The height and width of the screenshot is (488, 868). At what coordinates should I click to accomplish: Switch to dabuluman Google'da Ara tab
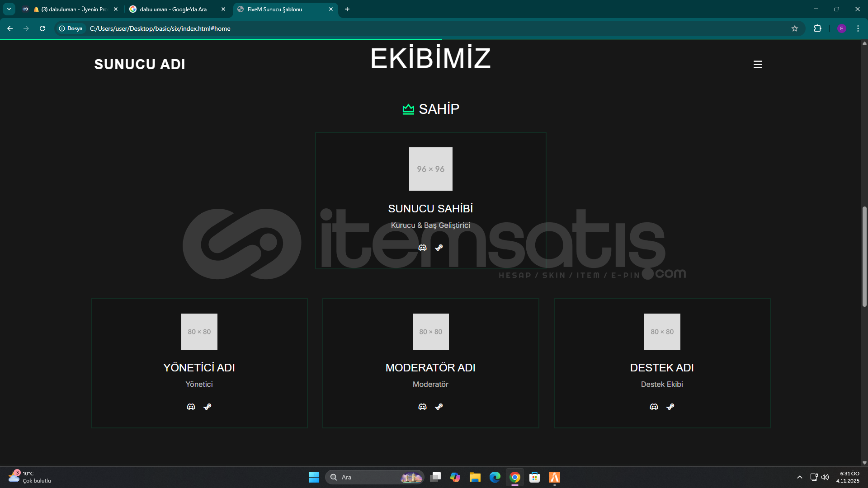click(173, 9)
